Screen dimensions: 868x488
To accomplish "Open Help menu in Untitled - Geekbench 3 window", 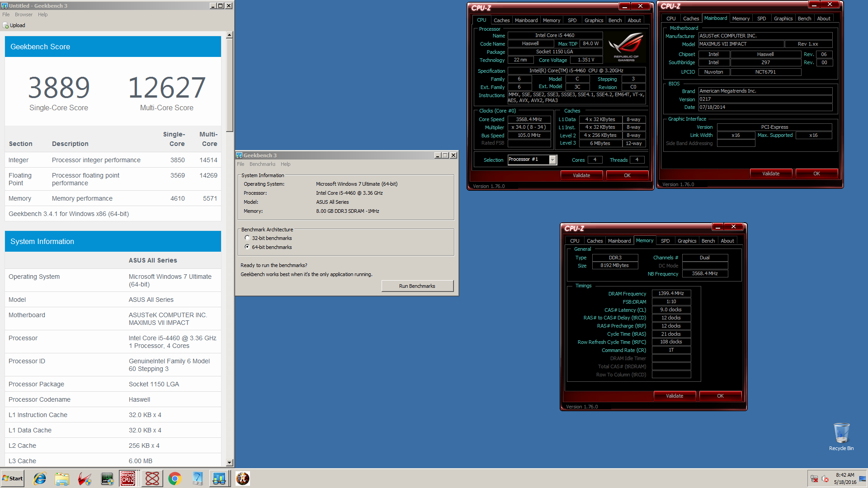I will coord(43,14).
